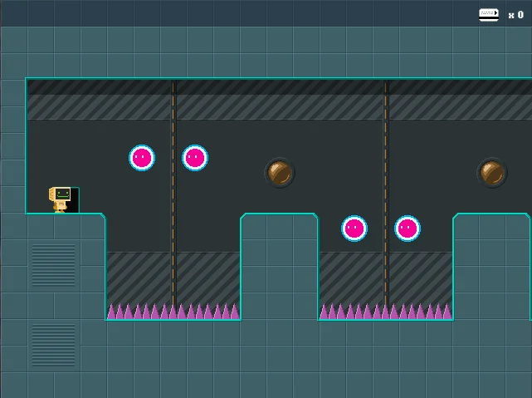Click the purple spikes in the right pit
This screenshot has width=532, height=398.
[385, 312]
